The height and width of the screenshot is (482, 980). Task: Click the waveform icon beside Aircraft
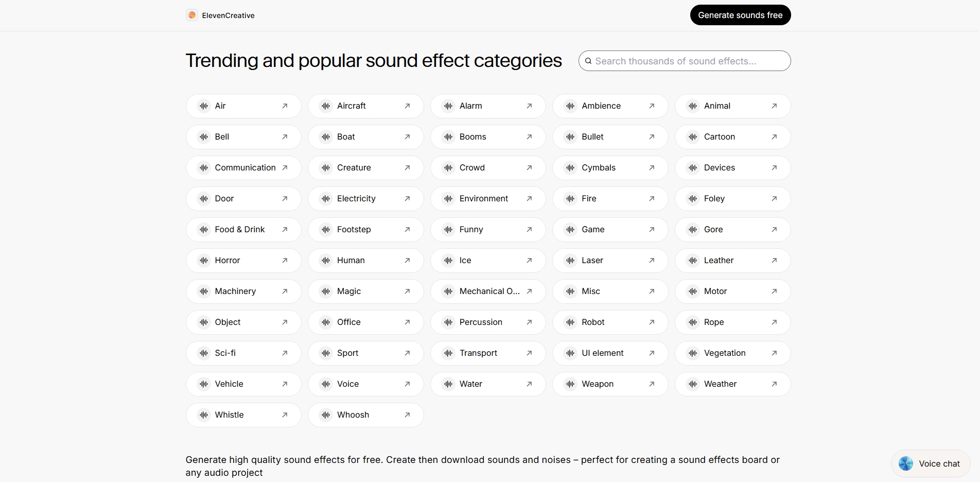(x=326, y=106)
